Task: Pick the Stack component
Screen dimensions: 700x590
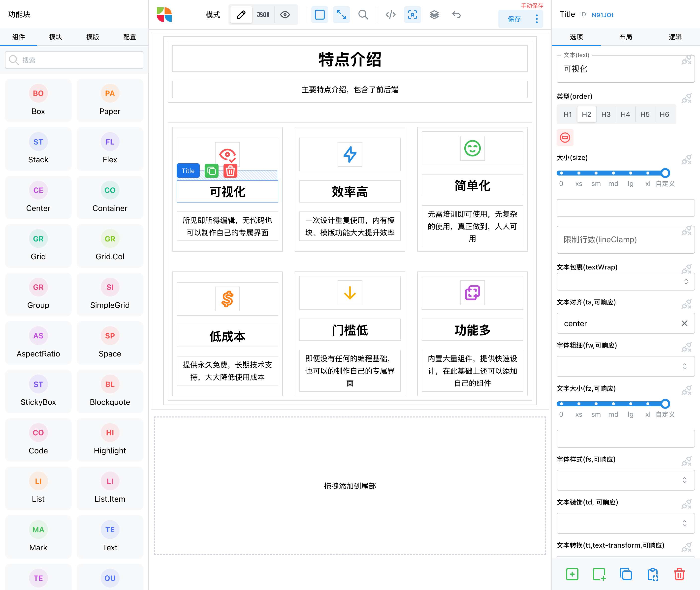Action: [x=38, y=149]
